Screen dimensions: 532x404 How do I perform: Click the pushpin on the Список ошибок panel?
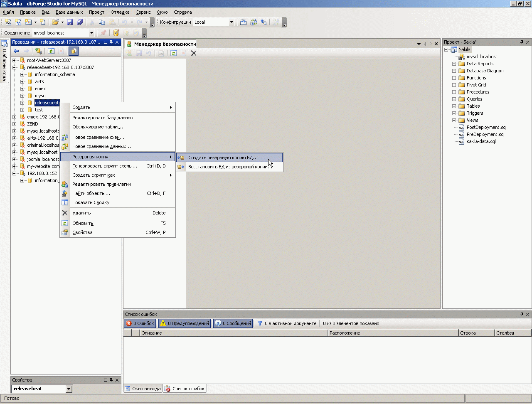[x=522, y=314]
